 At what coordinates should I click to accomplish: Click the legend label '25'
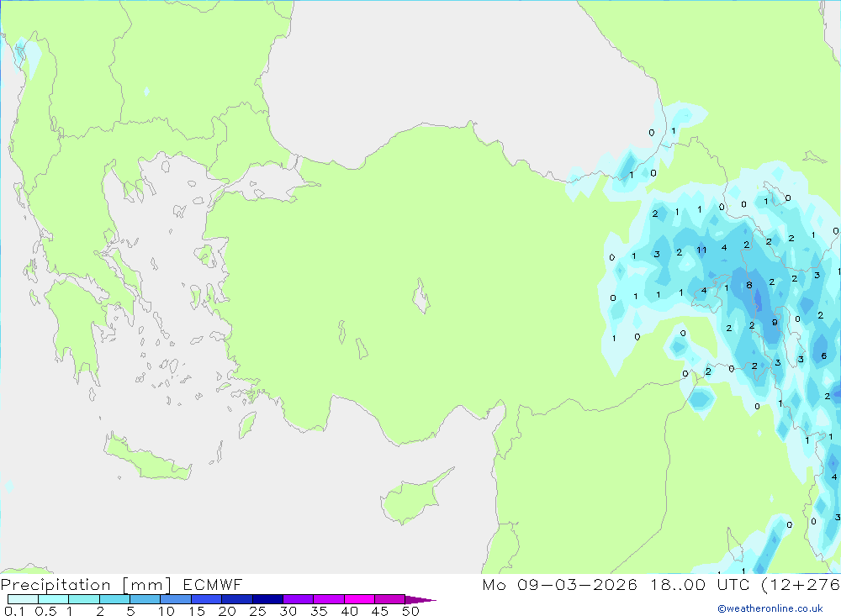click(x=257, y=611)
